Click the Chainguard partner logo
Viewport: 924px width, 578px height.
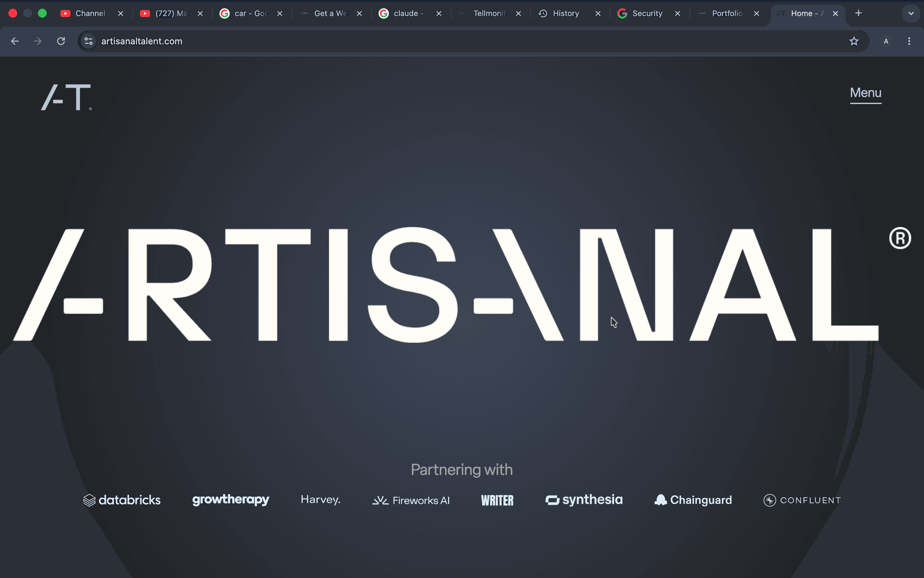tap(693, 500)
